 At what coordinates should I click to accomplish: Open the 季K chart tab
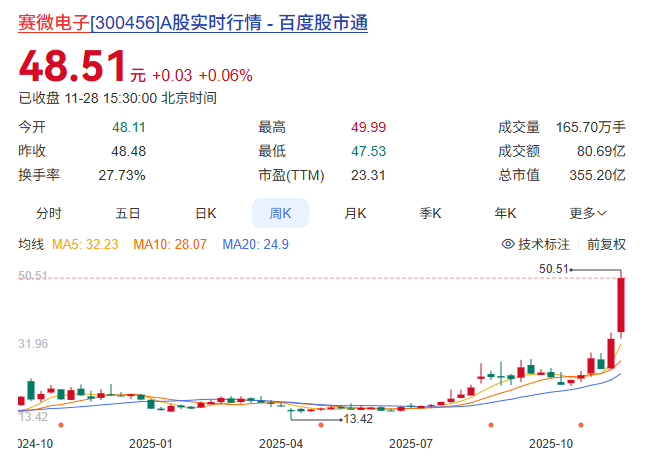tap(430, 213)
